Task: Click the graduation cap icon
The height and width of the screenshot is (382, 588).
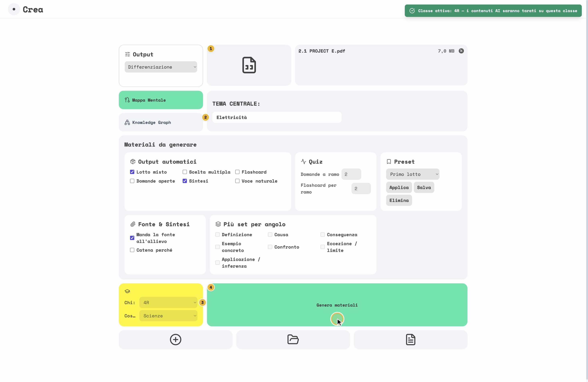Action: [x=127, y=291]
